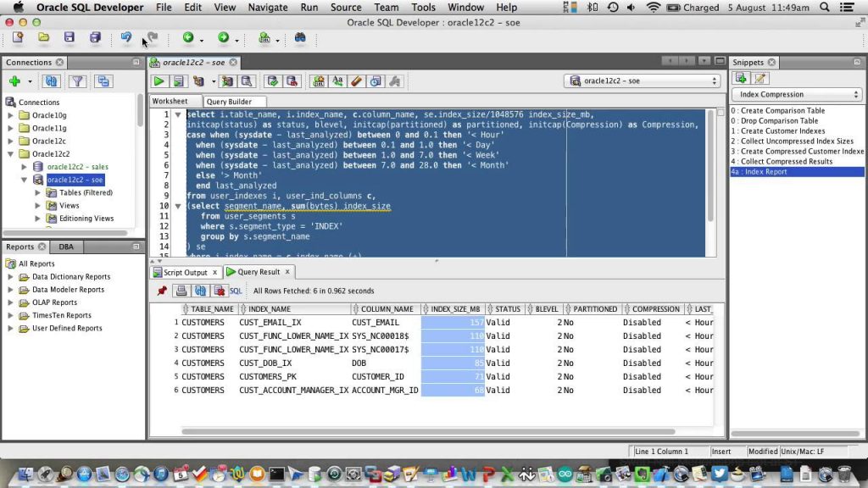Click the Add Snippet icon
Viewport: 868px width, 488px height.
[741, 78]
